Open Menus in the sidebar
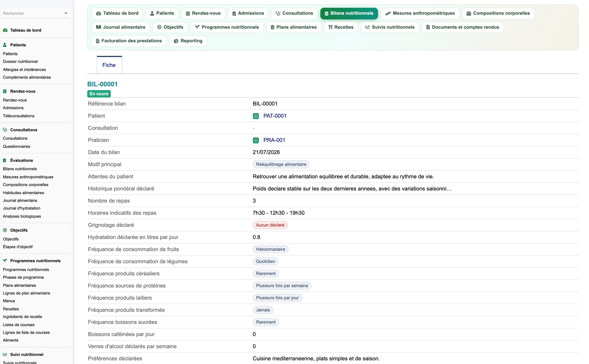Screen dimensions: 589x364 [9, 301]
